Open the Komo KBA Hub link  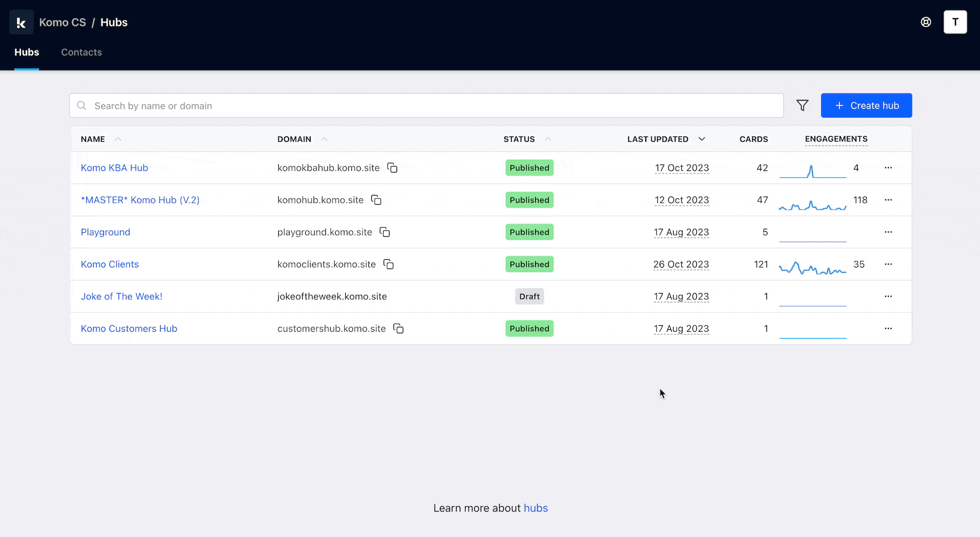[114, 168]
